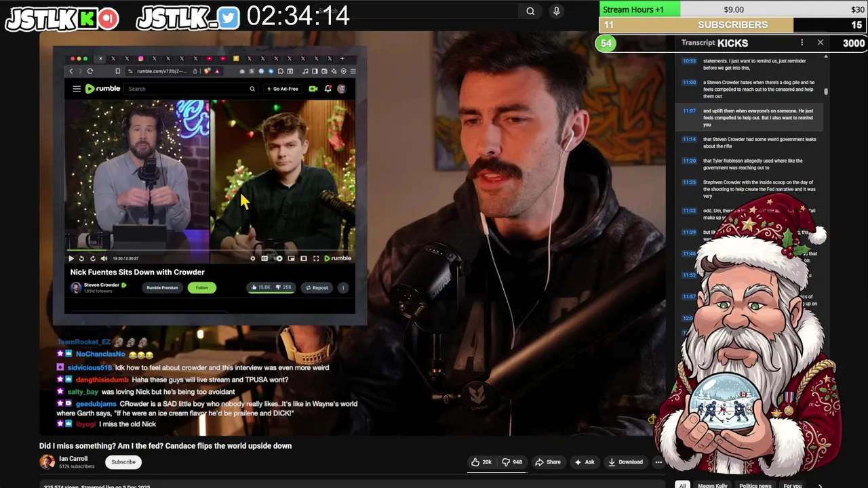Mute the Rumble player volume icon
Screen dimensions: 868x488
[104, 258]
